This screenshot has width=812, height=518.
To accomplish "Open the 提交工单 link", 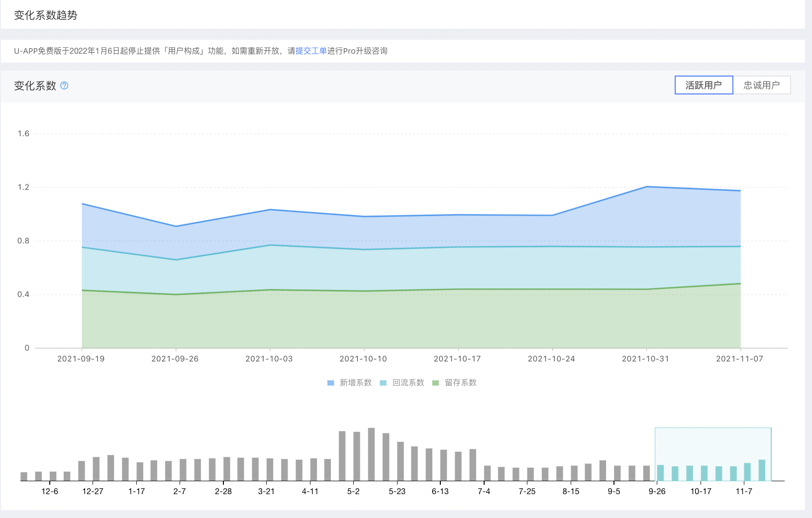I will point(311,51).
